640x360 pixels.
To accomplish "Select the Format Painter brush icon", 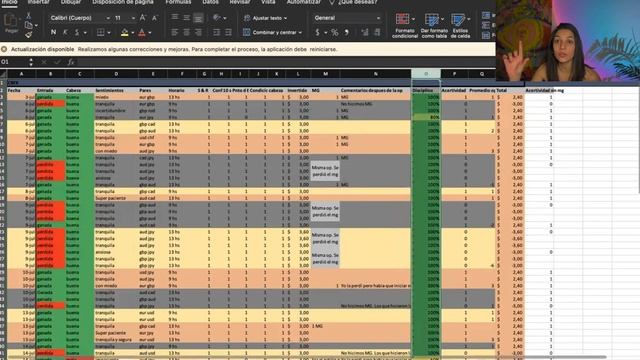I will pos(28,35).
